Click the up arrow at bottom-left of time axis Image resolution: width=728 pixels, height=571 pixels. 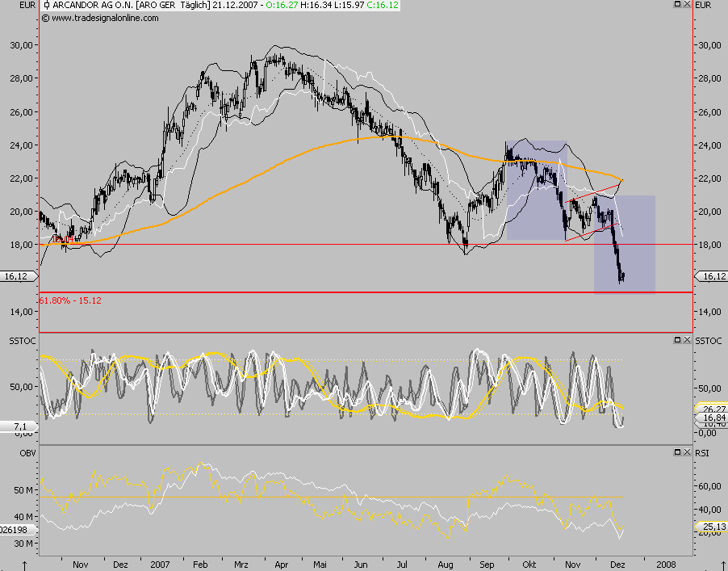tap(25, 565)
